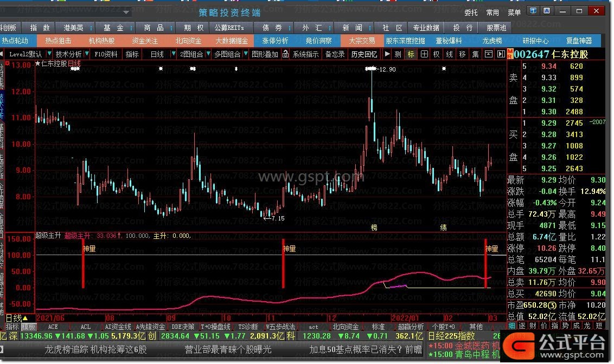
Task: Click the 榜 marker below the chart
Action: click(374, 227)
